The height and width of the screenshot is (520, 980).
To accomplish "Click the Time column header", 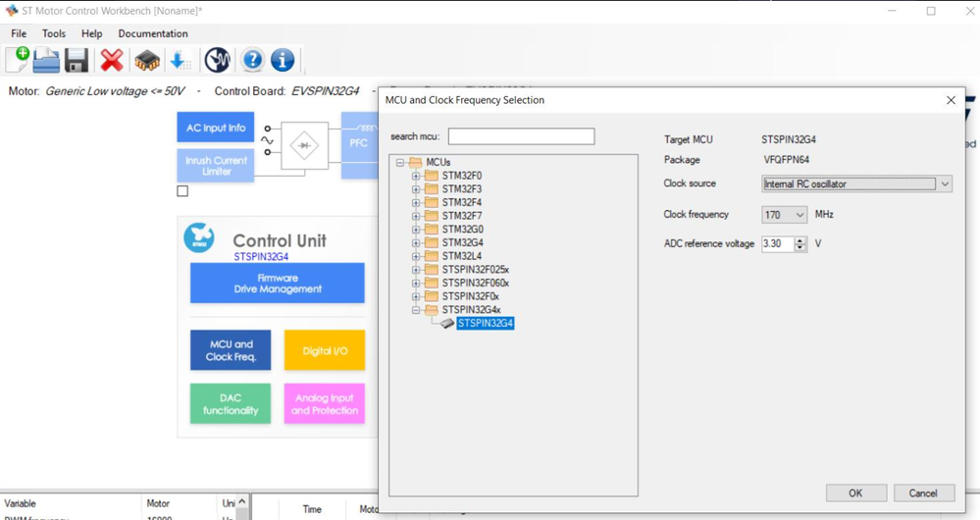I will tap(312, 509).
